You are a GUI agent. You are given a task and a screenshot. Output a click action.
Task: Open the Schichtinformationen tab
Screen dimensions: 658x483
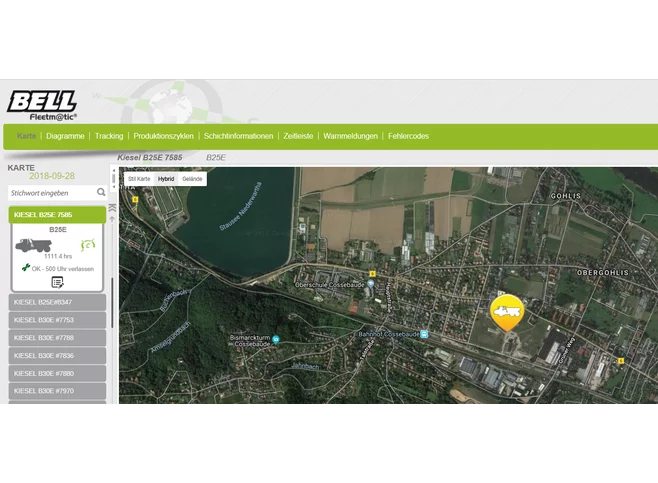tap(238, 136)
